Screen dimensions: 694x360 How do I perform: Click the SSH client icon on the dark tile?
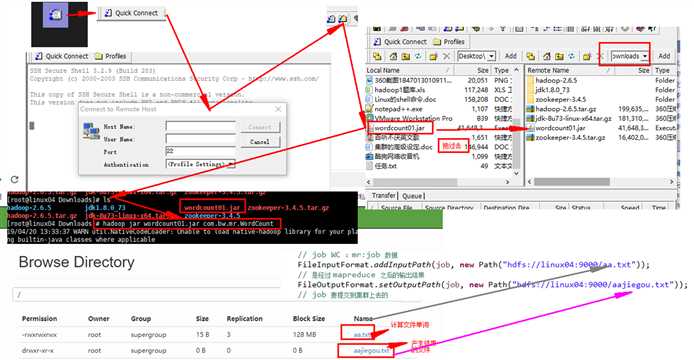click(x=55, y=15)
